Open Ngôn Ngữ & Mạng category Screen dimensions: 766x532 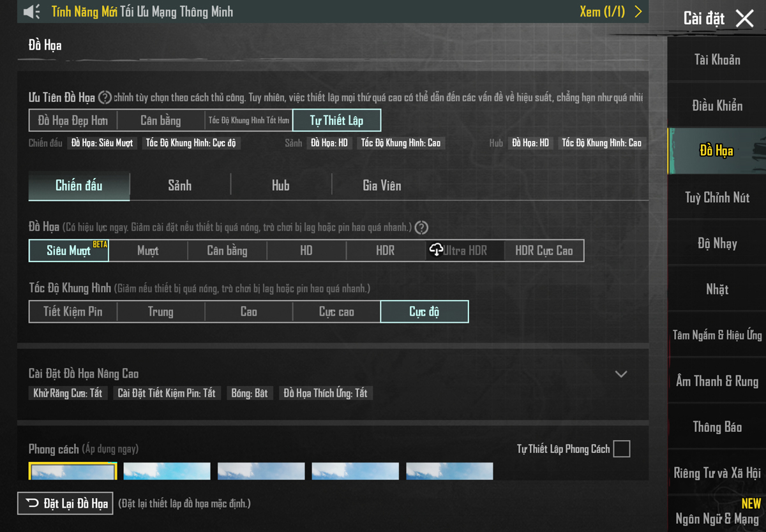click(x=717, y=515)
